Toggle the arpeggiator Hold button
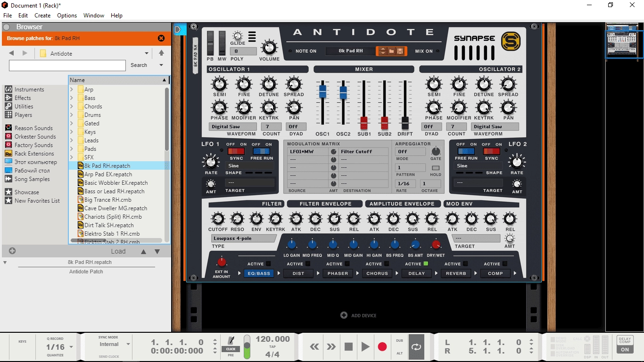The width and height of the screenshot is (644, 362). [x=436, y=168]
